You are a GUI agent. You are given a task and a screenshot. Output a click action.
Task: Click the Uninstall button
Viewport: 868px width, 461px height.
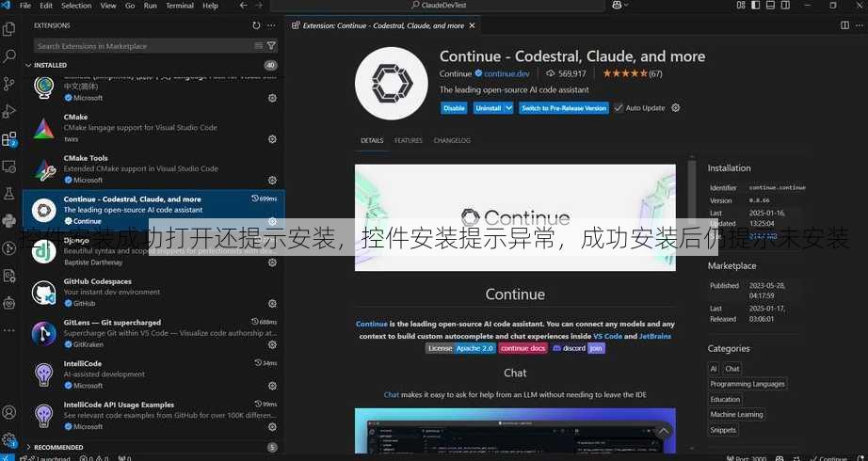click(x=489, y=108)
